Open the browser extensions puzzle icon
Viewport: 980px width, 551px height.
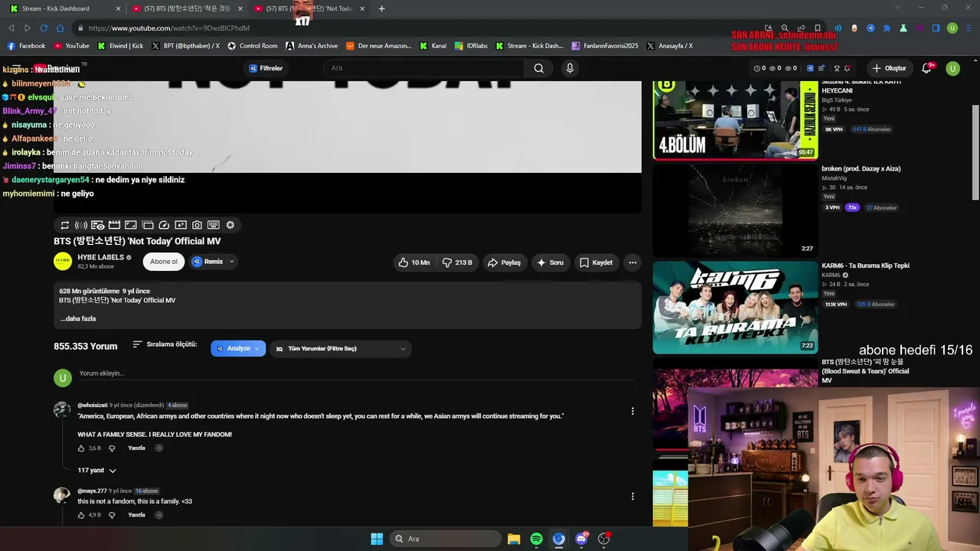click(887, 28)
